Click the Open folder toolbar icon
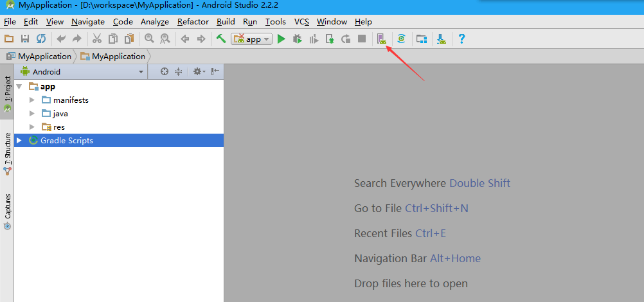Image resolution: width=644 pixels, height=302 pixels. pos(8,39)
